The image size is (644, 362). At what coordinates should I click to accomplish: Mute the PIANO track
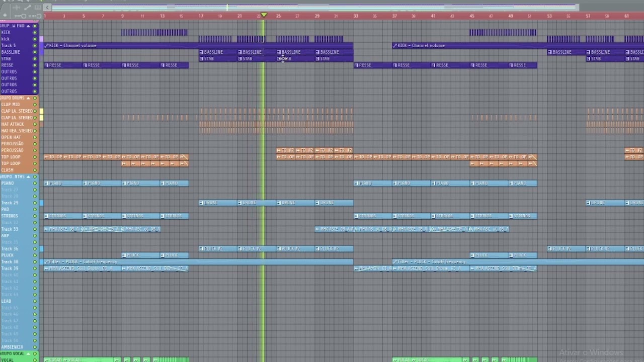coord(35,183)
